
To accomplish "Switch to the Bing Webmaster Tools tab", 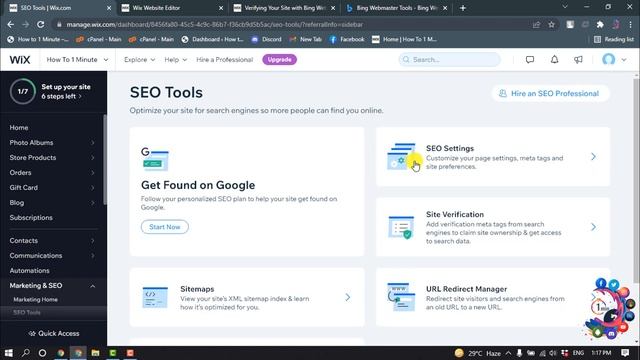I will click(x=396, y=8).
